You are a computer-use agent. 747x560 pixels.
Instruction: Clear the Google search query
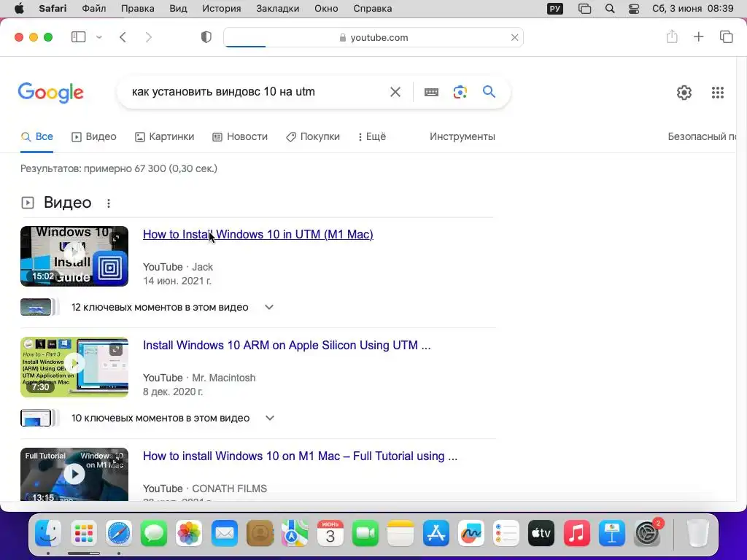coord(395,92)
